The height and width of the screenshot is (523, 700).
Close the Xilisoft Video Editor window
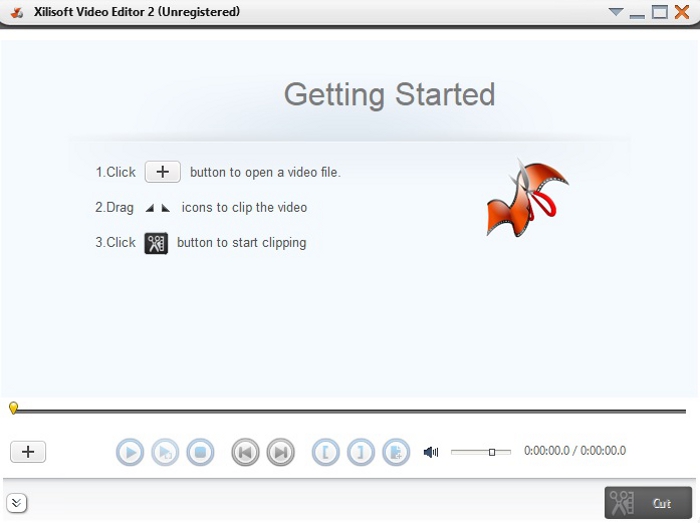(x=682, y=12)
